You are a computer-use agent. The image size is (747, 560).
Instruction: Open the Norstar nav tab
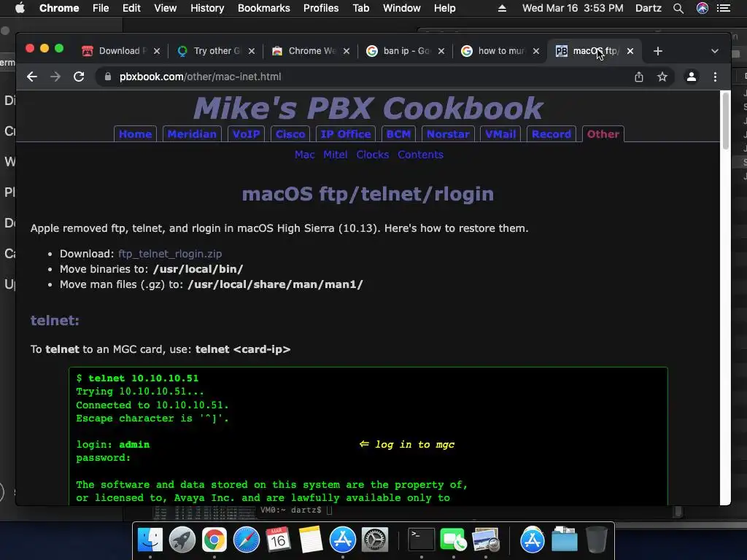tap(449, 134)
